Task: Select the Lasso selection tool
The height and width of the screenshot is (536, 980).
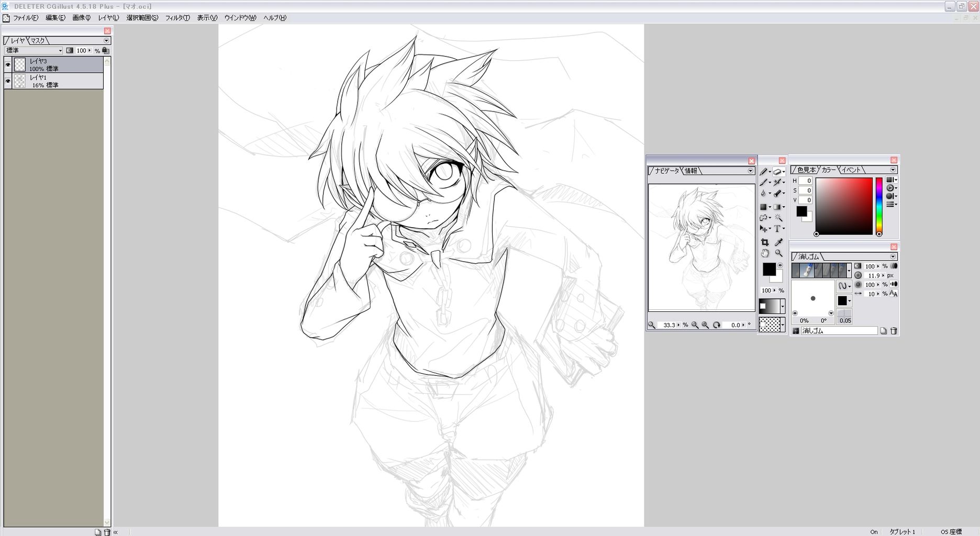Action: tap(763, 218)
